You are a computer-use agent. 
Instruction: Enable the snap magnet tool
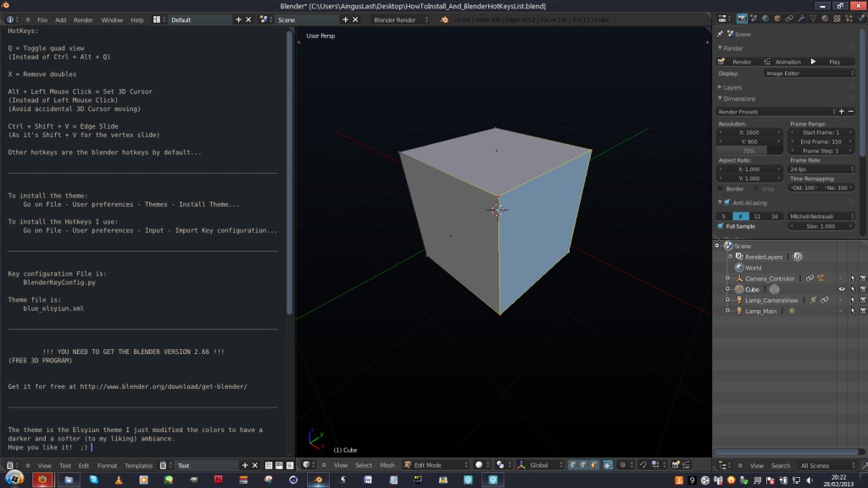[x=643, y=464]
